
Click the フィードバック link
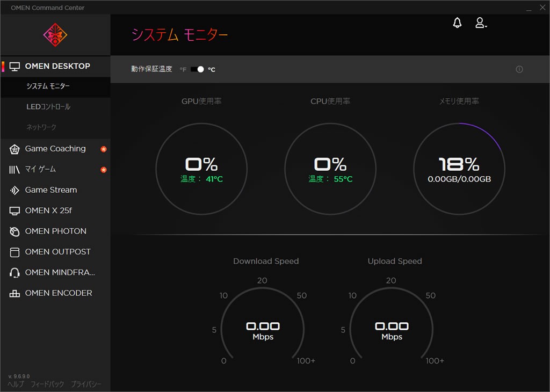coord(47,384)
